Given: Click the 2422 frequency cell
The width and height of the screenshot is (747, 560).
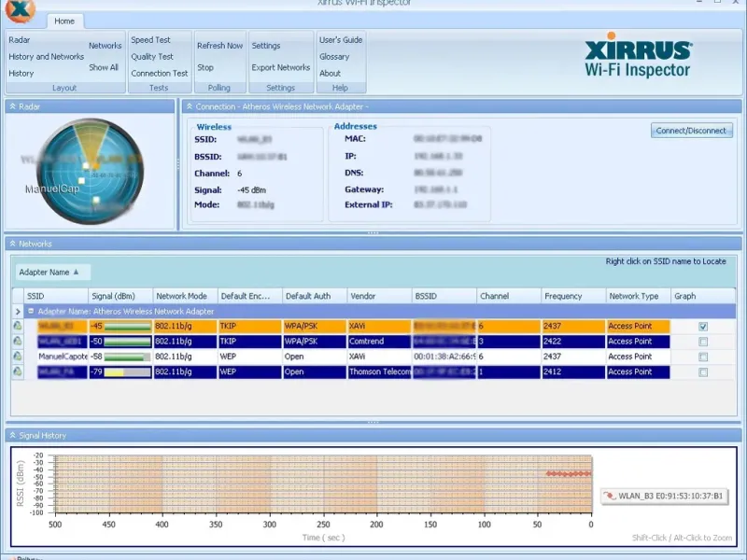Looking at the screenshot, I should pyautogui.click(x=573, y=342).
